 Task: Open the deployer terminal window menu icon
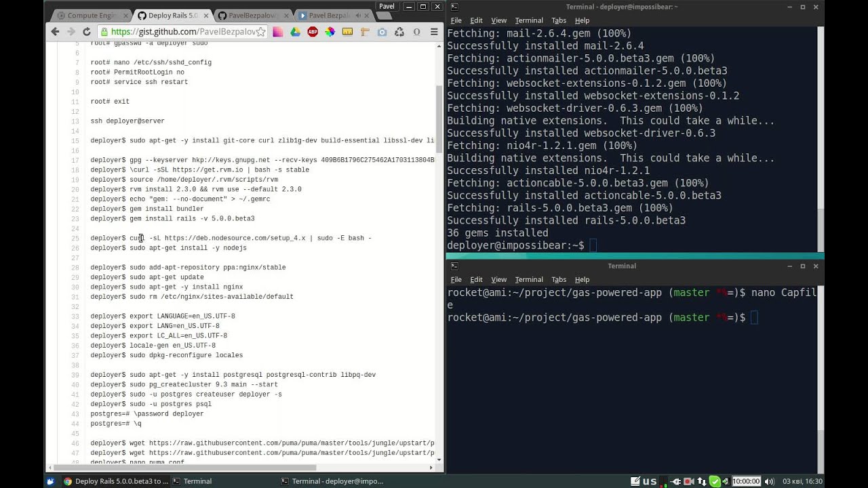454,7
